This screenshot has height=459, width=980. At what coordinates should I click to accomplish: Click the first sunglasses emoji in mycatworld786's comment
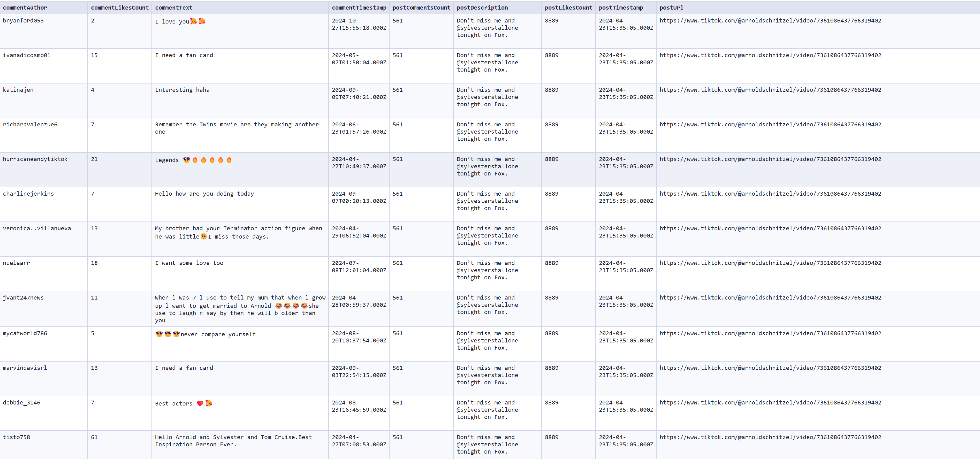159,334
